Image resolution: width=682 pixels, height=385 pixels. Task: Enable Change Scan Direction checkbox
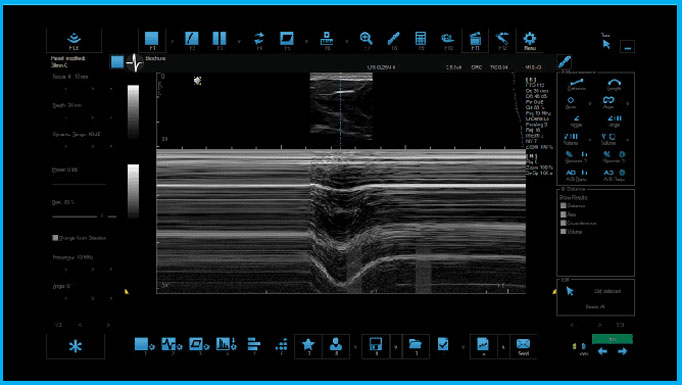55,238
